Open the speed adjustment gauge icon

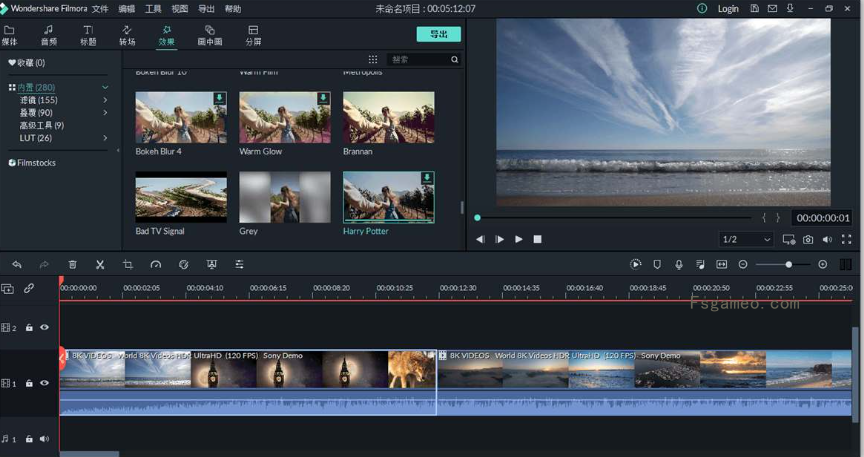155,265
